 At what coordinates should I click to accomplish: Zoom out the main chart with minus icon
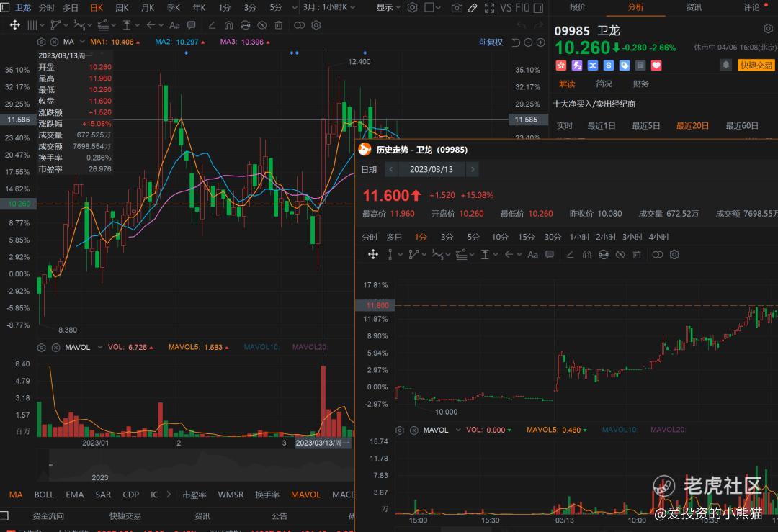[x=529, y=42]
